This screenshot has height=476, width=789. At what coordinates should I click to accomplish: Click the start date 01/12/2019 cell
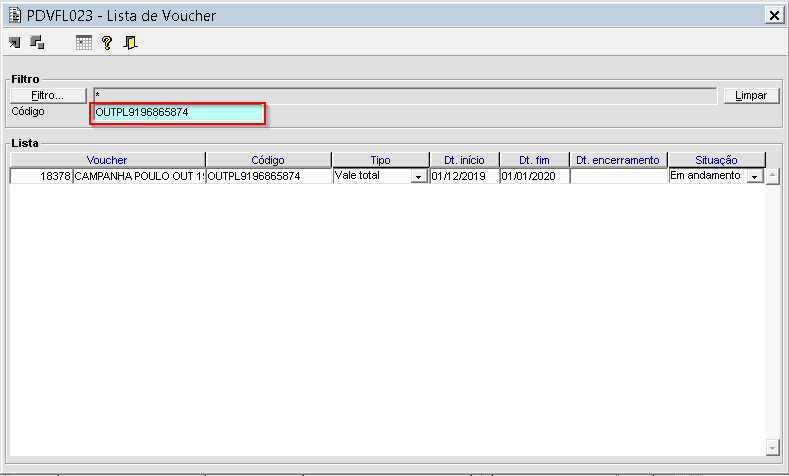(464, 176)
